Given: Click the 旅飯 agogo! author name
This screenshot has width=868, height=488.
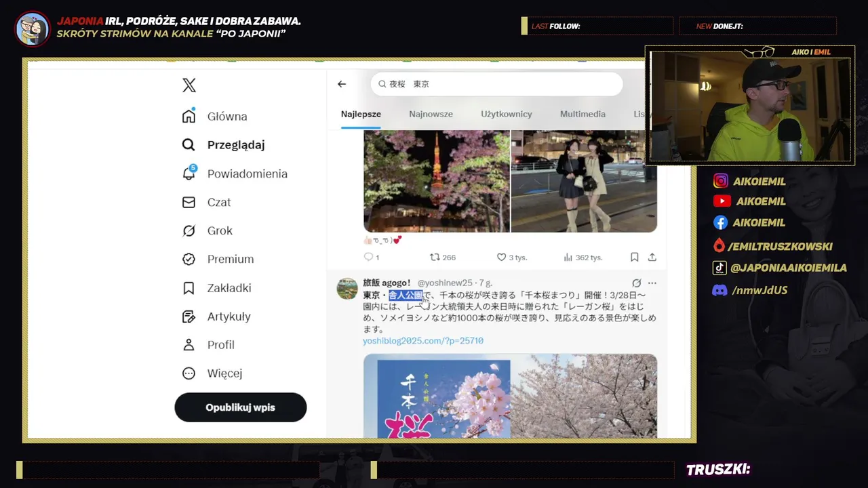Looking at the screenshot, I should click(387, 283).
